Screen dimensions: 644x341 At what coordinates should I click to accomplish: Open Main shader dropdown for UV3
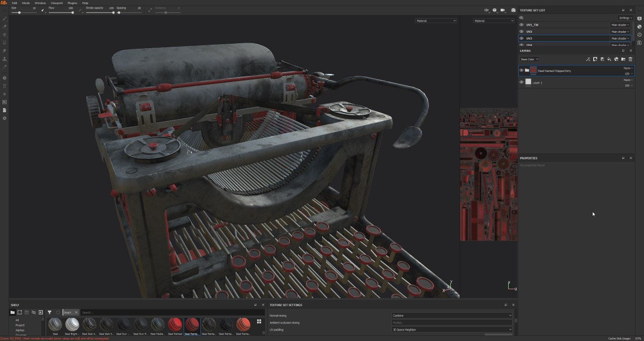coord(620,38)
